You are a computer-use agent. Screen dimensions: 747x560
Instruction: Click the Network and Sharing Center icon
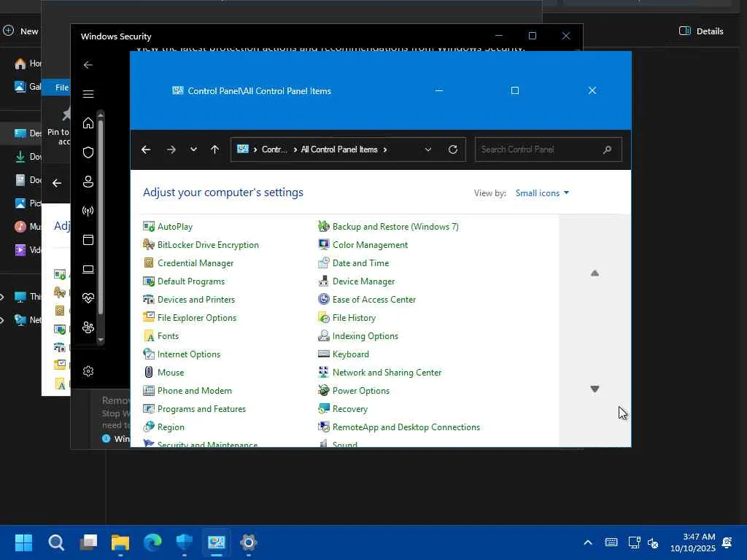(323, 373)
